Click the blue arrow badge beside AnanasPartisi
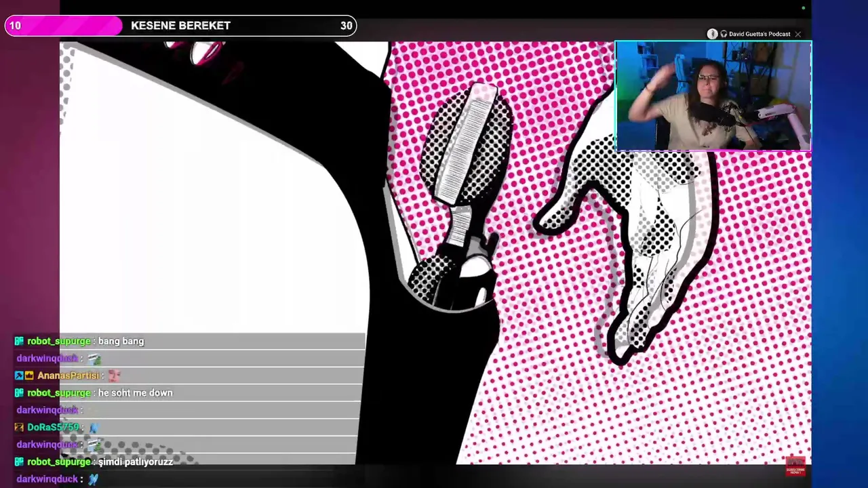868x488 pixels. [19, 375]
